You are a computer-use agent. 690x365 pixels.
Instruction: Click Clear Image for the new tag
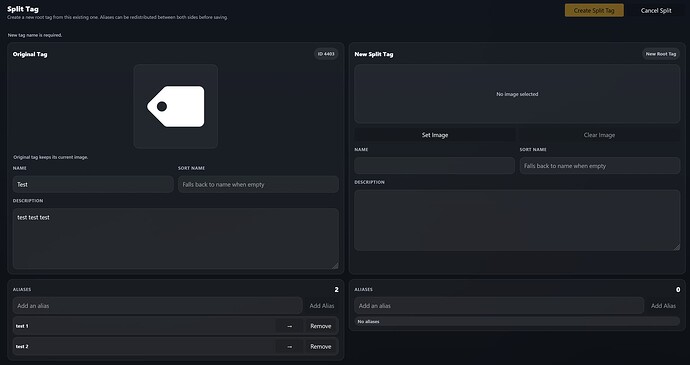(599, 135)
